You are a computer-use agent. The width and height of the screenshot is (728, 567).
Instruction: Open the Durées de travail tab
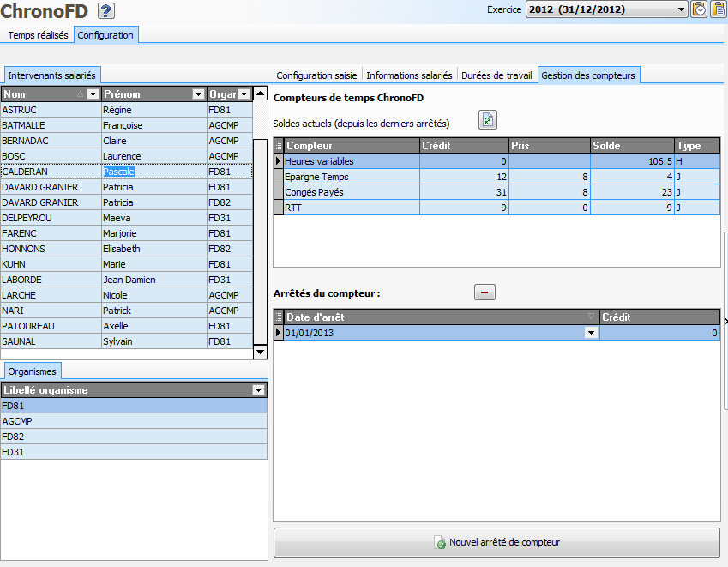click(496, 75)
